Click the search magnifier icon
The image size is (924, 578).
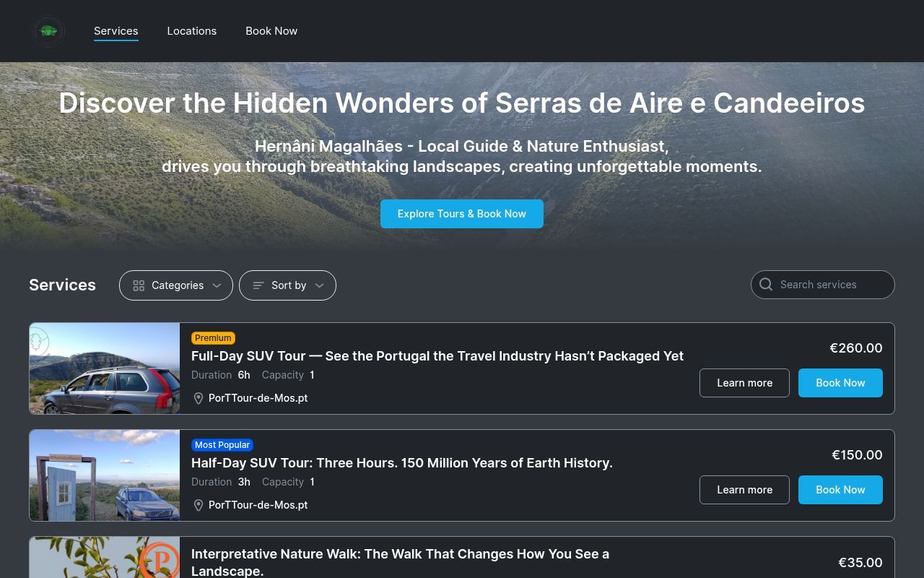[x=766, y=285]
